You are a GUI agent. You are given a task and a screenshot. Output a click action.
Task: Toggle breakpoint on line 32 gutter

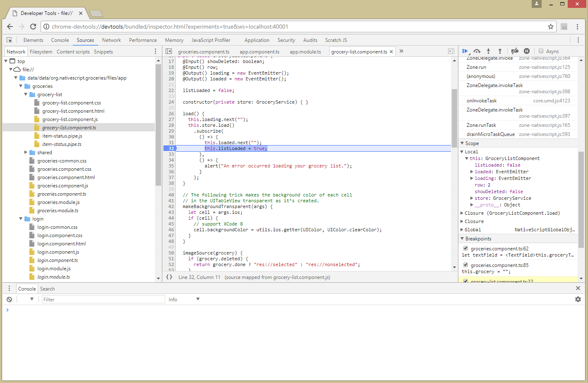[170, 148]
